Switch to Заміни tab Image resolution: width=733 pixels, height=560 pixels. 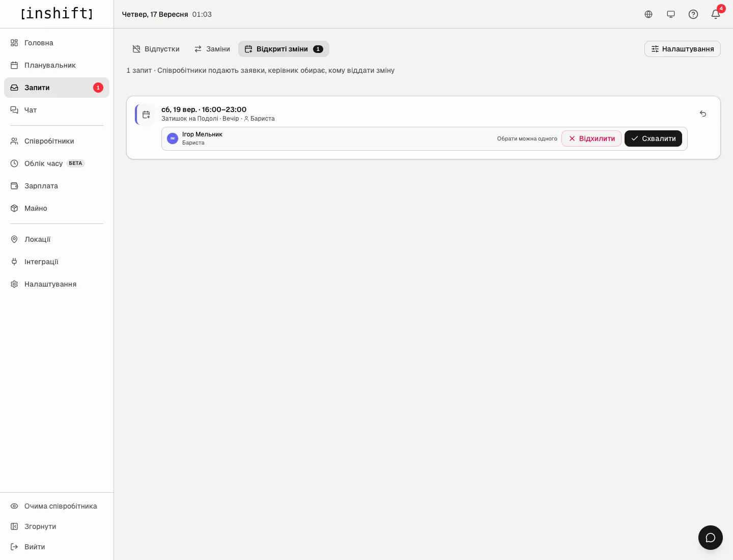(x=212, y=49)
